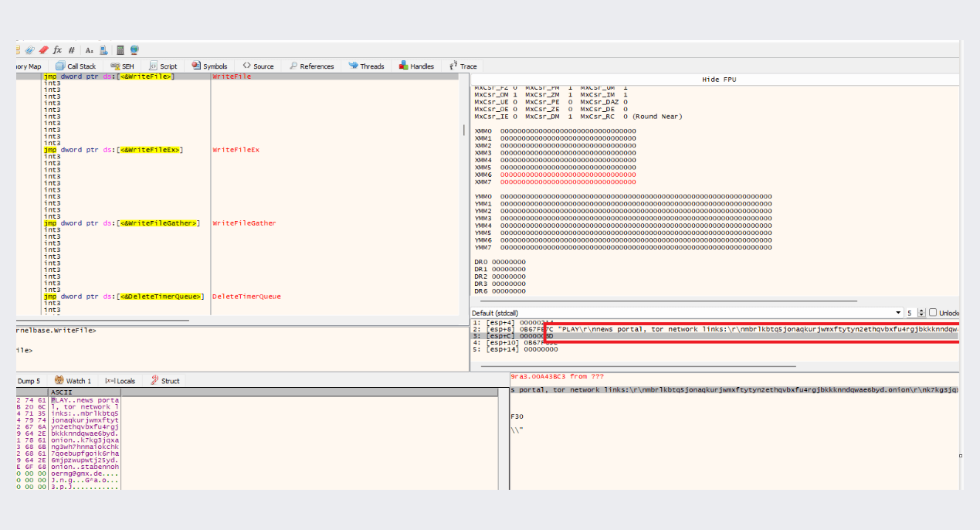Click disassembly pane vertical scrollbar handle
Viewport: 980px width, 530px height.
[464, 130]
